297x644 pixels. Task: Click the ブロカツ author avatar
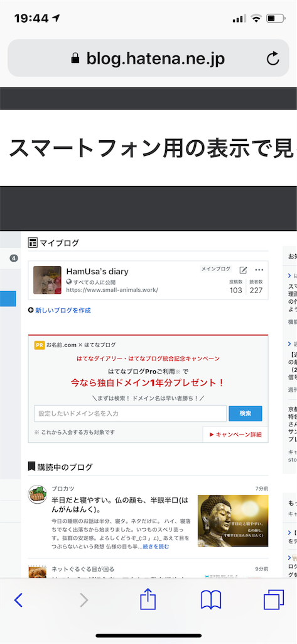(37, 494)
